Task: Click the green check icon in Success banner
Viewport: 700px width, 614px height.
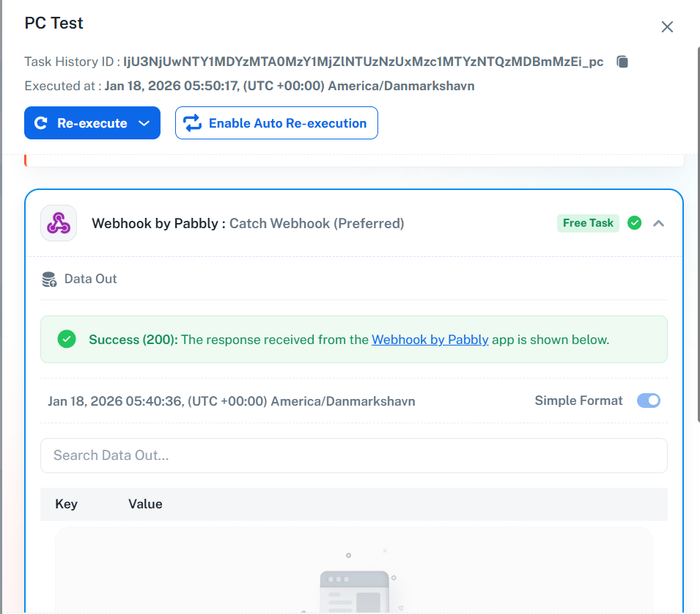Action: 67,339
